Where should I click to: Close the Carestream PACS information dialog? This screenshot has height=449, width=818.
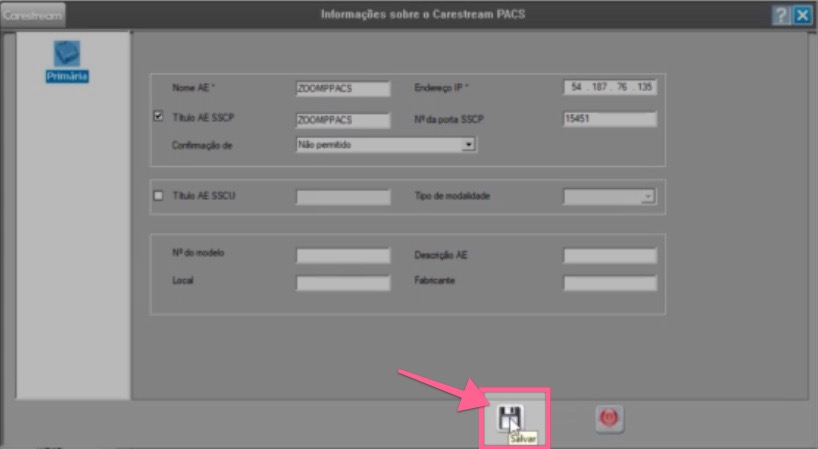click(802, 15)
